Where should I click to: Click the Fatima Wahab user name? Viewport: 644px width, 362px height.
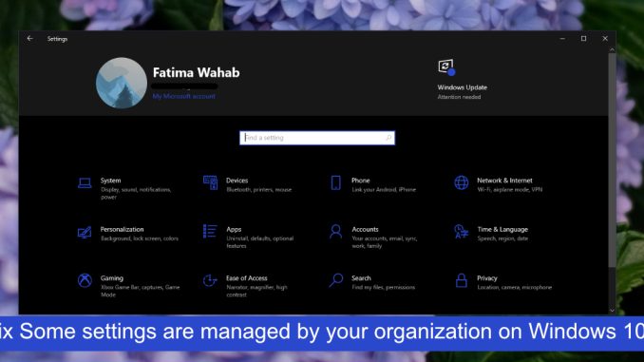coord(196,72)
